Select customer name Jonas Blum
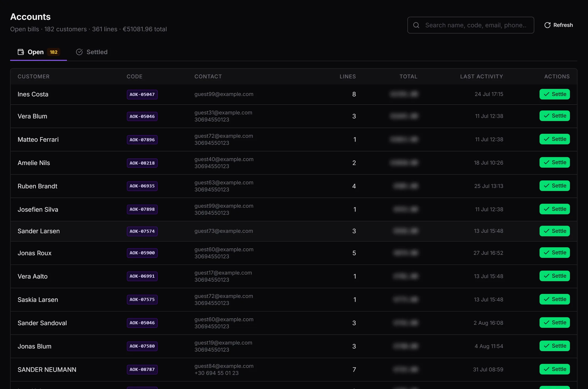The height and width of the screenshot is (389, 588). 34,346
